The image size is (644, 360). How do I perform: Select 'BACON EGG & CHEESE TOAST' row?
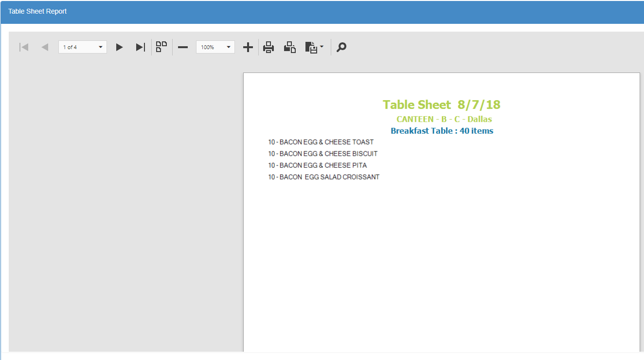click(x=321, y=142)
